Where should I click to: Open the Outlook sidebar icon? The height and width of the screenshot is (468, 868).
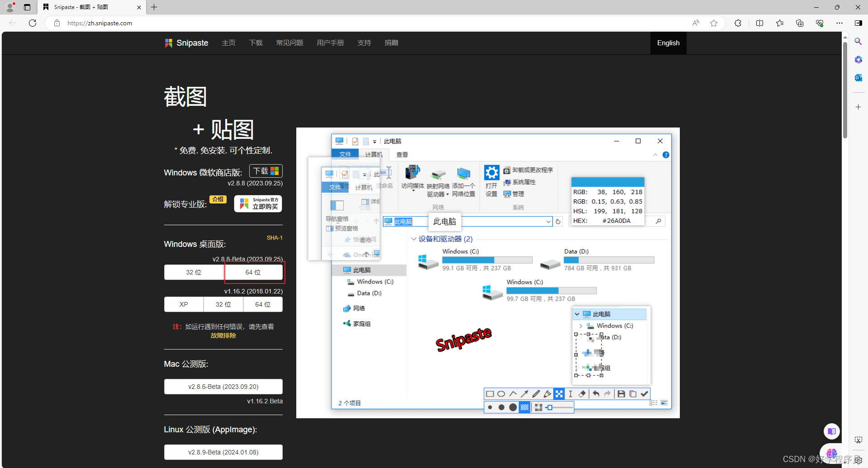tap(858, 78)
